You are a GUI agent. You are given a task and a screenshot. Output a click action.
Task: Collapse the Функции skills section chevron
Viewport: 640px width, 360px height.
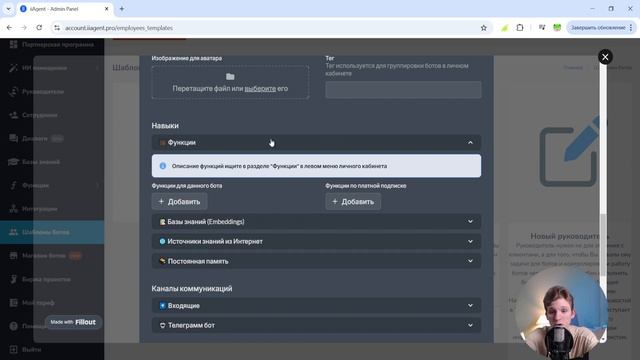[x=470, y=142]
